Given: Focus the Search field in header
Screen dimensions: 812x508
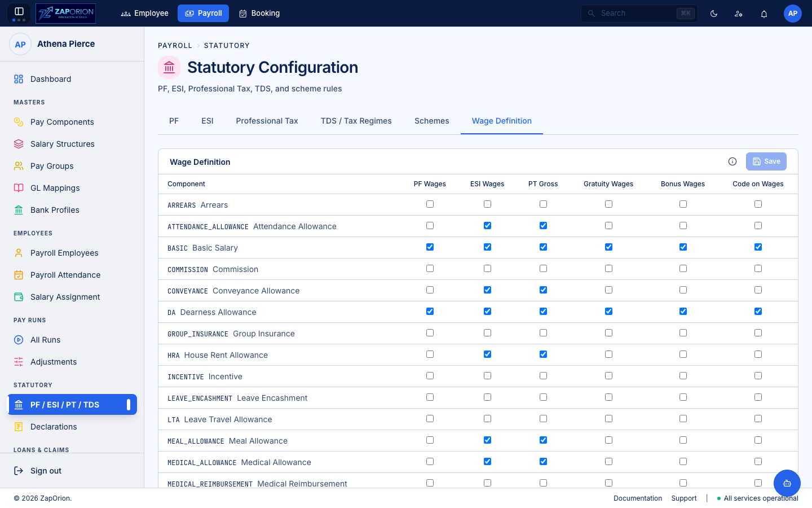Looking at the screenshot, I should click(x=639, y=14).
